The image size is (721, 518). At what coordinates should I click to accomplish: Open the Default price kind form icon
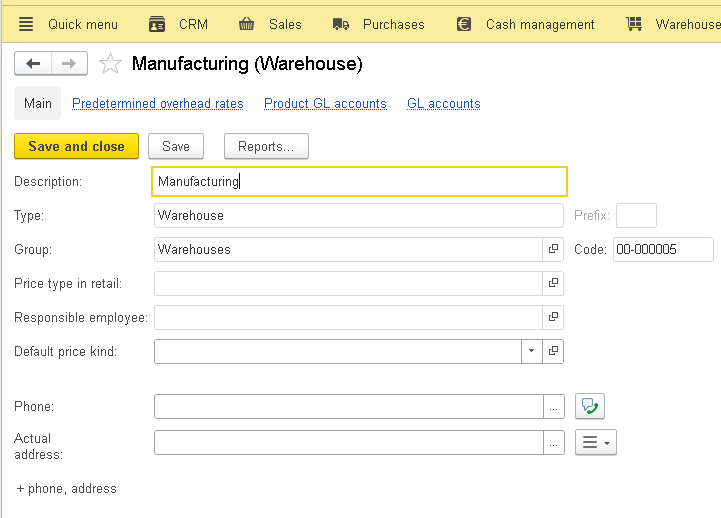click(x=553, y=351)
